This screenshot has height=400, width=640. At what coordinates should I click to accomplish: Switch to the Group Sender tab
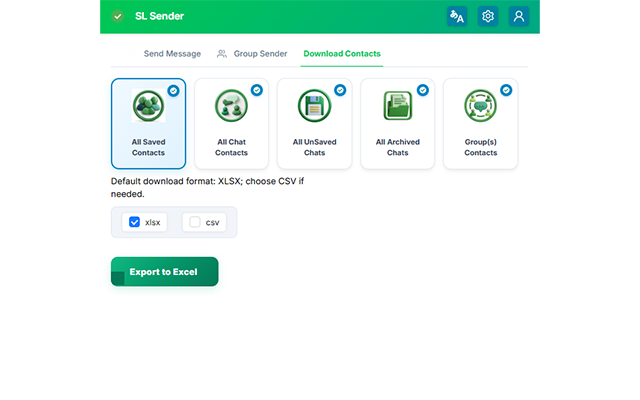[260, 53]
